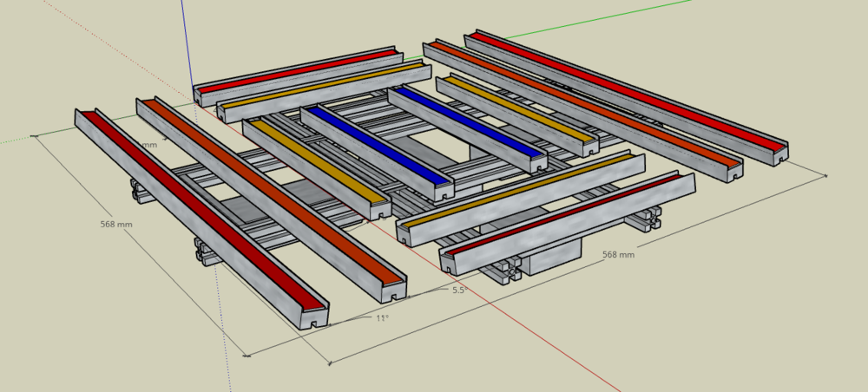Select yellow strip on bar left of blue bars
Viewport: 868px width, 392px height.
tap(318, 161)
